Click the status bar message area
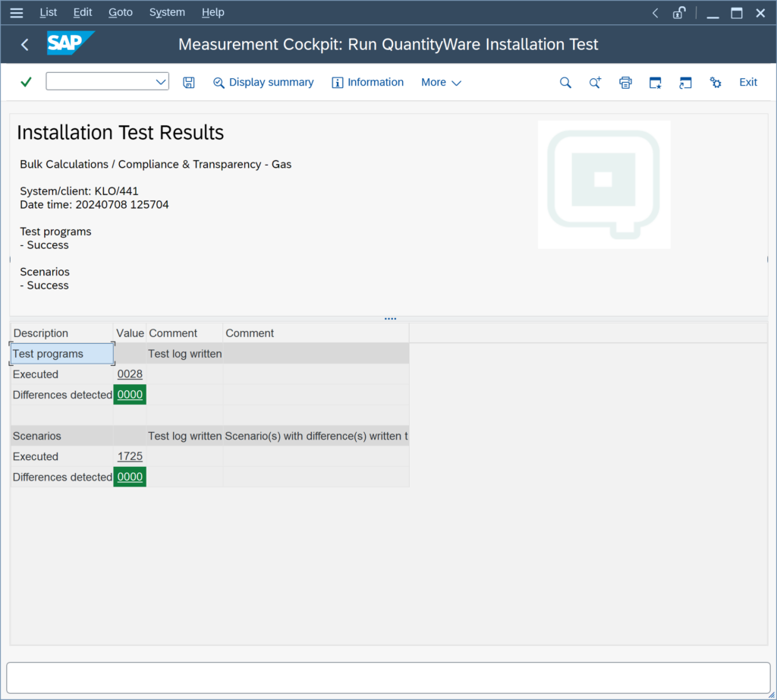Viewport: 777px width, 700px height. pos(388,678)
